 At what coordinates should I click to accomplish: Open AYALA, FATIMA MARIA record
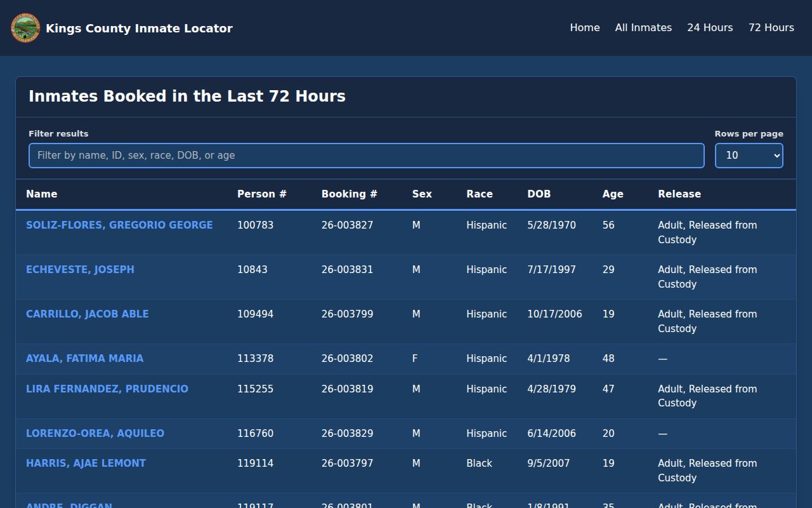tap(84, 358)
